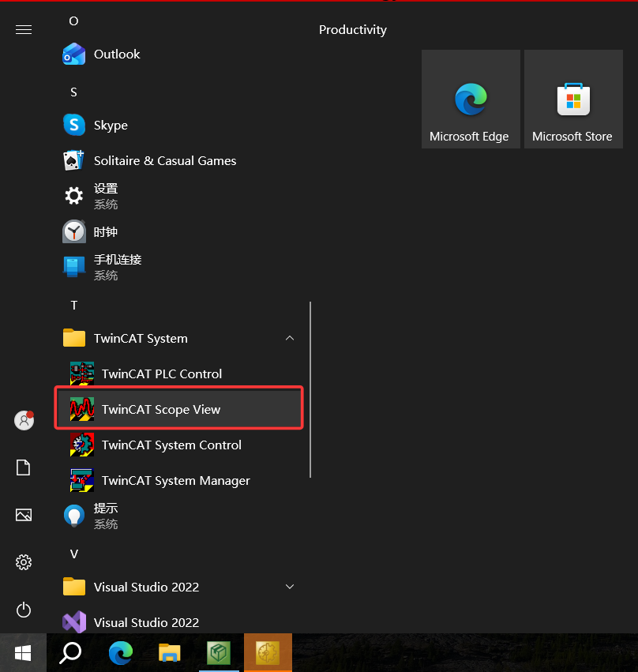
Task: Click the letter S section header
Action: pos(73,92)
